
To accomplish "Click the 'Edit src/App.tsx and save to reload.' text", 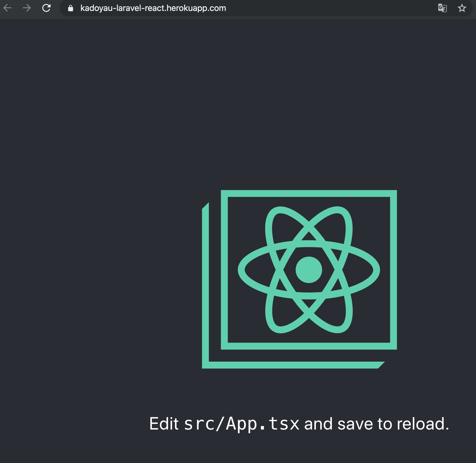I will point(299,423).
